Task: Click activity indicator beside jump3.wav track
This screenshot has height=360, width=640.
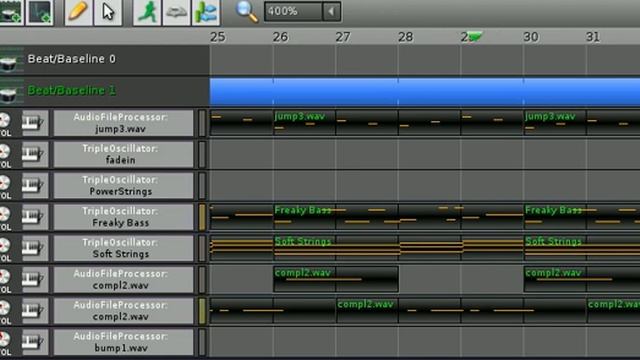Action: [202, 123]
